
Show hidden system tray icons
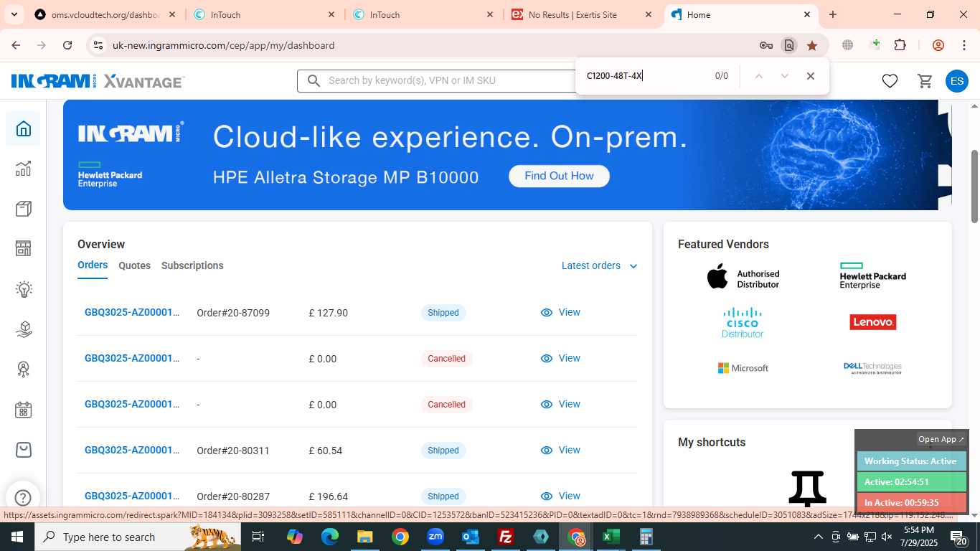click(819, 537)
